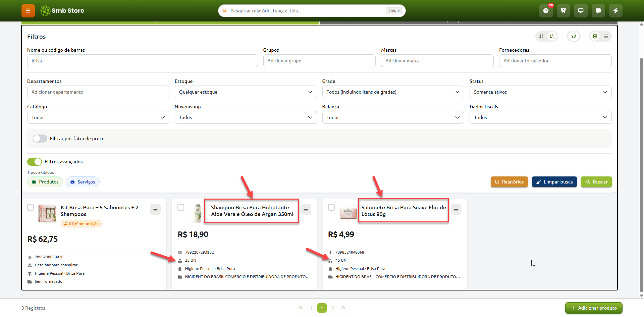The height and width of the screenshot is (317, 644).
Task: Click the 33 UN stock value
Action: (191, 260)
